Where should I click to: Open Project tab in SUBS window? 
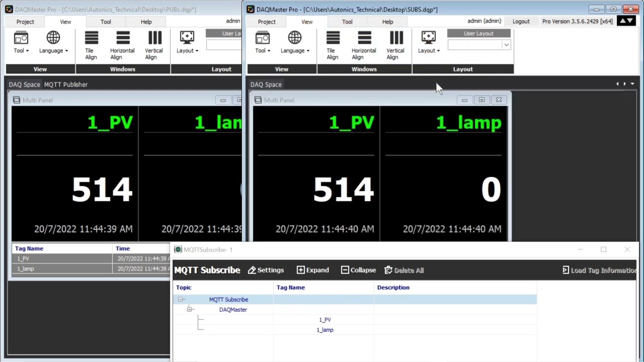coord(267,22)
